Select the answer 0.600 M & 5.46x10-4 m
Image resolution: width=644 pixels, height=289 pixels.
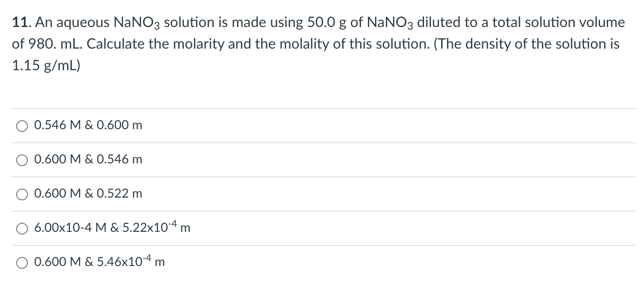point(99,262)
